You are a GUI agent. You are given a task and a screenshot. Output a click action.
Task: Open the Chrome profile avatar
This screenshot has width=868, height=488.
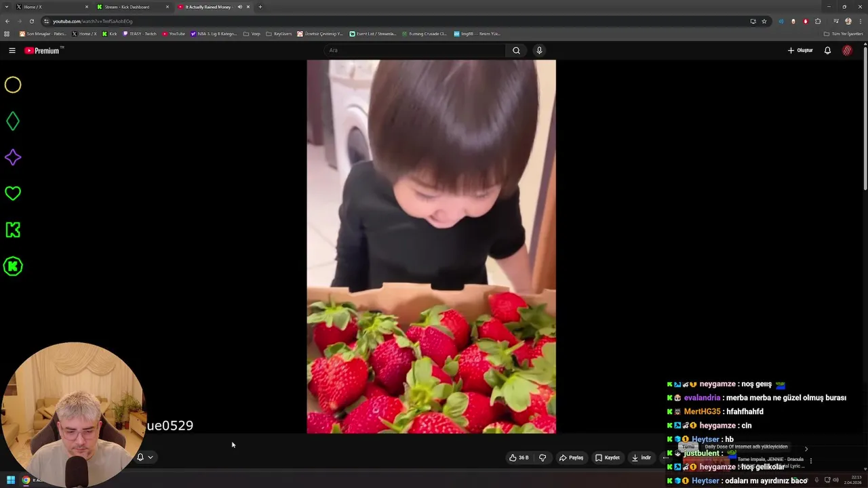point(848,21)
